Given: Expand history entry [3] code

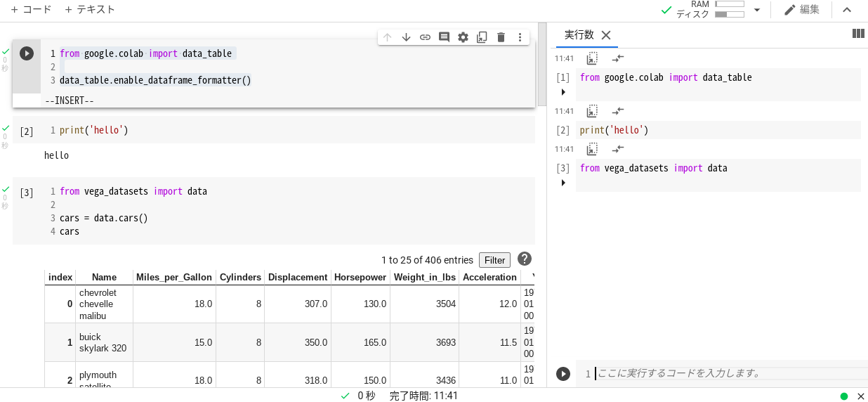Looking at the screenshot, I should pyautogui.click(x=563, y=183).
